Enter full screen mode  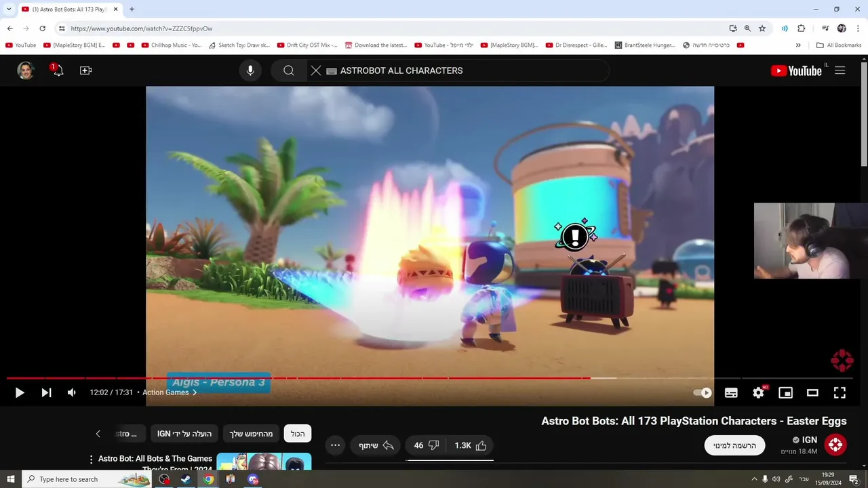tap(840, 392)
